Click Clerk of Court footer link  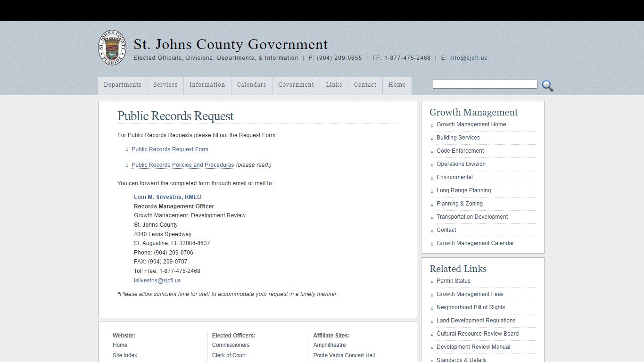[x=229, y=355]
